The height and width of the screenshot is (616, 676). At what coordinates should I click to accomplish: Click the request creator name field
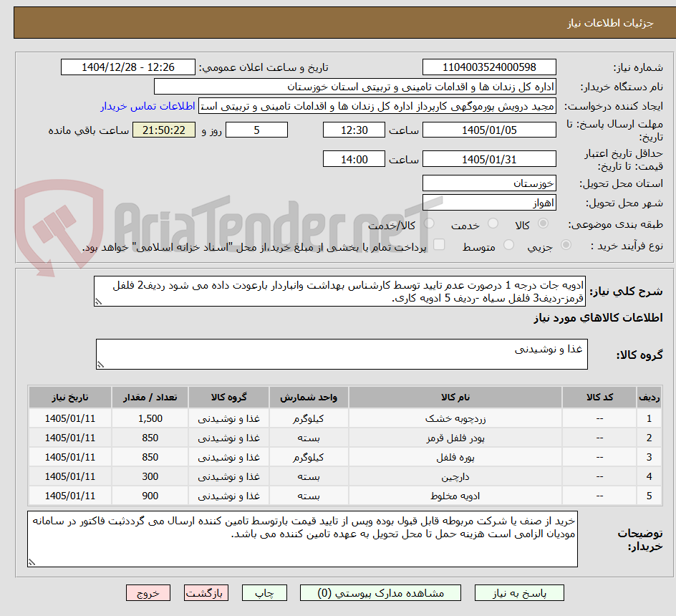coord(377,106)
